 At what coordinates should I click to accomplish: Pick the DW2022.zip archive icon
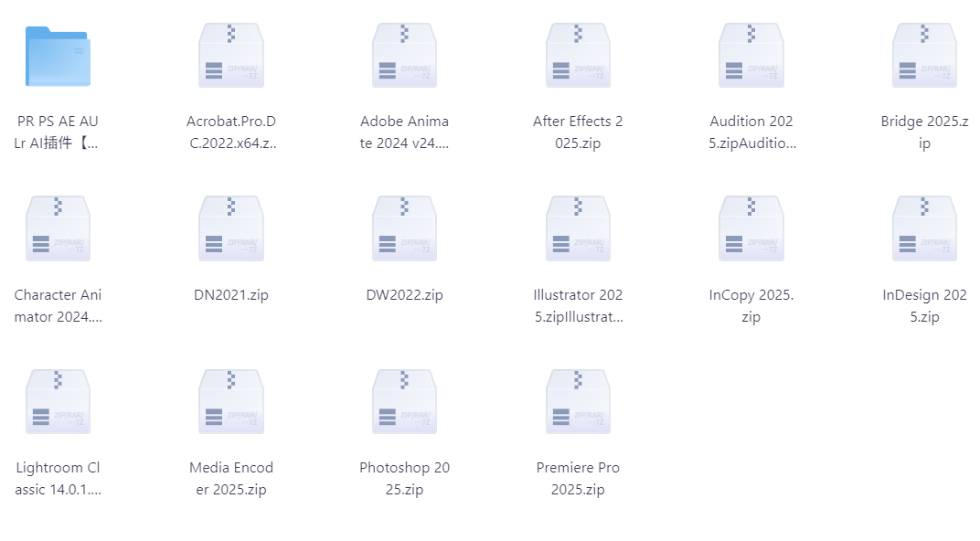[x=404, y=228]
